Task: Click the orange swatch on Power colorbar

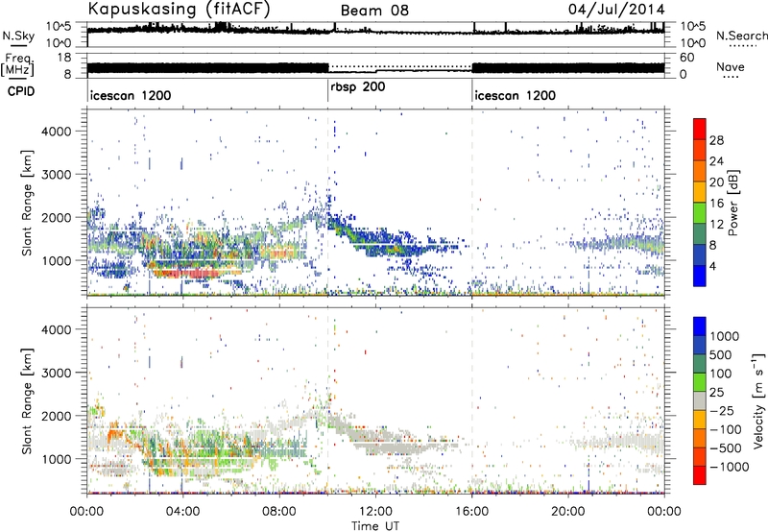Action: point(700,171)
